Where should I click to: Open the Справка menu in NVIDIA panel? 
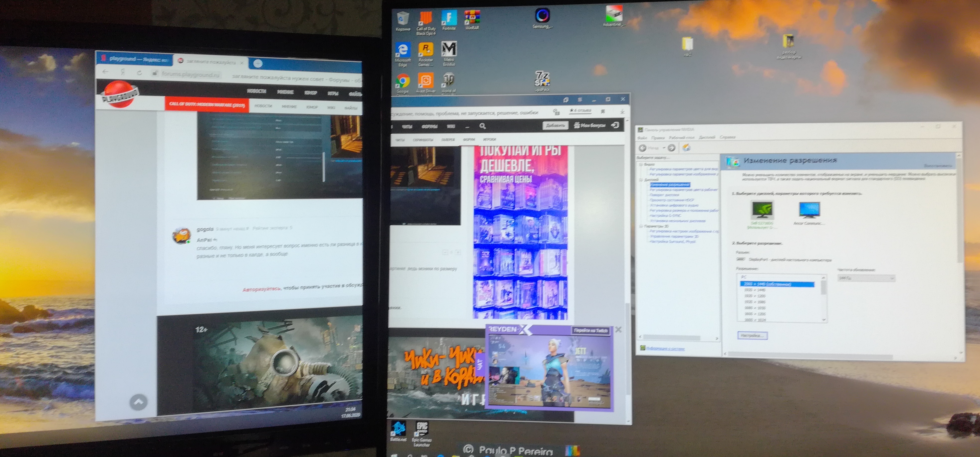727,137
